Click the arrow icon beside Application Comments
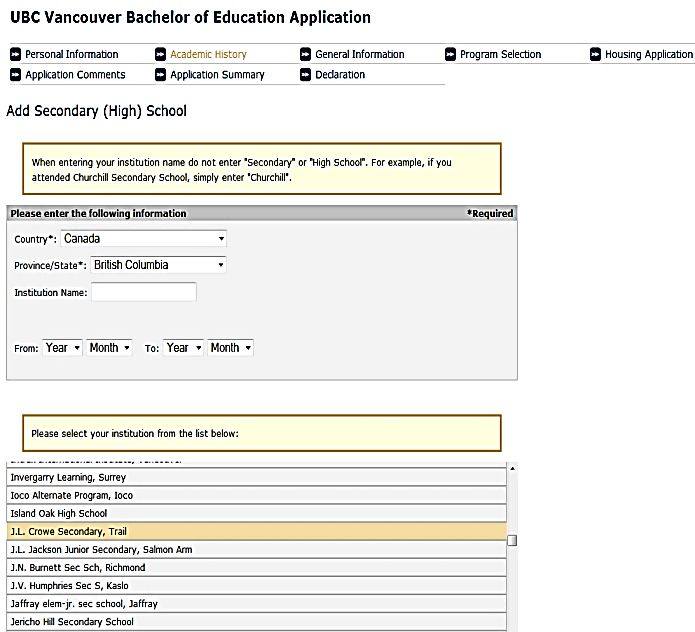This screenshot has width=695, height=632. click(16, 74)
